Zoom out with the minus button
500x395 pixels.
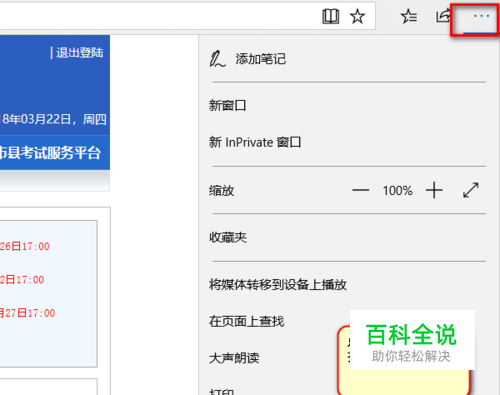pyautogui.click(x=361, y=190)
